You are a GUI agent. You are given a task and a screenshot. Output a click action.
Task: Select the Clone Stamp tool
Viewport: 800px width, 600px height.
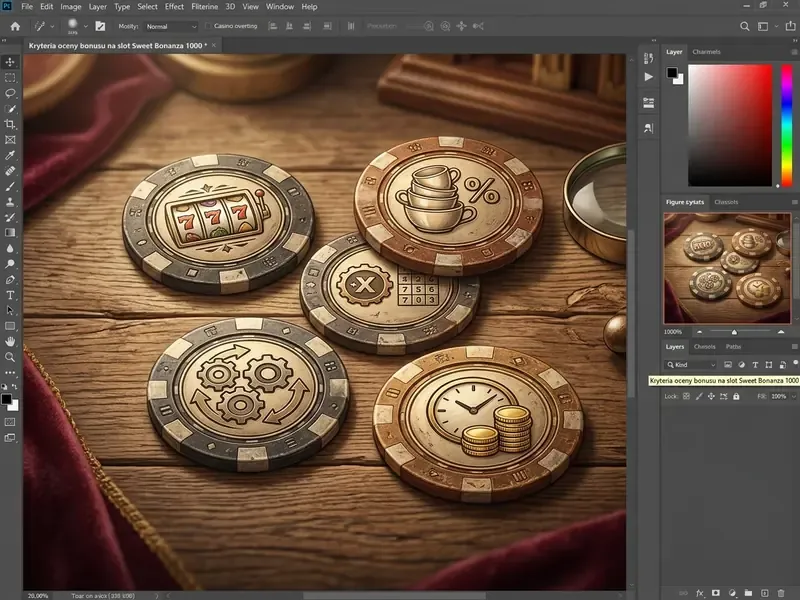pyautogui.click(x=10, y=202)
